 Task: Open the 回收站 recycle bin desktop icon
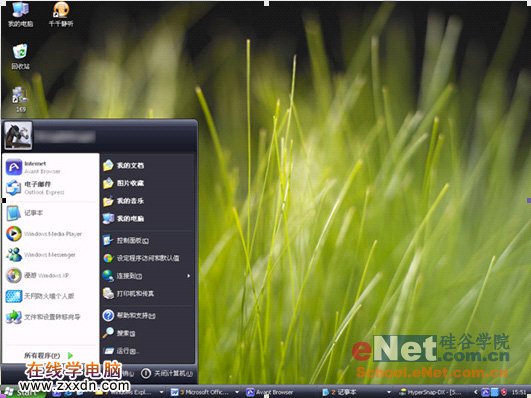(x=20, y=57)
